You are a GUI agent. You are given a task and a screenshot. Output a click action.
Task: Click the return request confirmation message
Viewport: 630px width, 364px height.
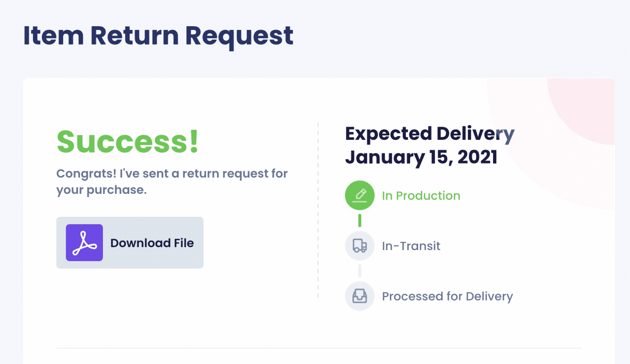click(172, 182)
